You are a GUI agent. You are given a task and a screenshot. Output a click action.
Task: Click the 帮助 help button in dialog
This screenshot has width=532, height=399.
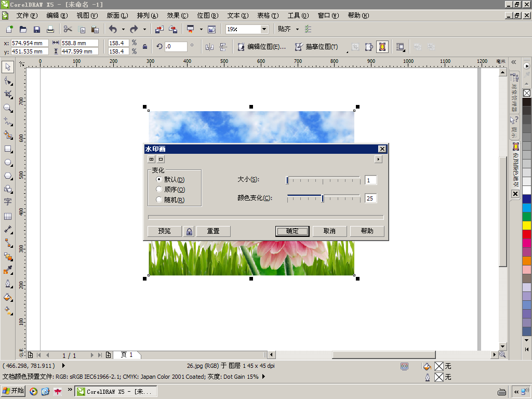click(x=367, y=231)
